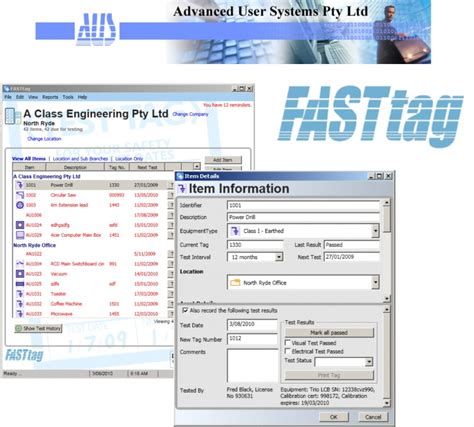Screen dimensions: 474x427
Task: Click the Coffee Machine row icon
Action: tap(20, 304)
